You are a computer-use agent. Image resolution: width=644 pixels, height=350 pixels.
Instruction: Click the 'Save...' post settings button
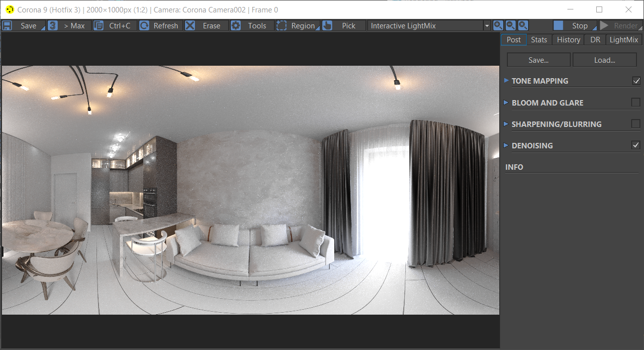pos(539,60)
